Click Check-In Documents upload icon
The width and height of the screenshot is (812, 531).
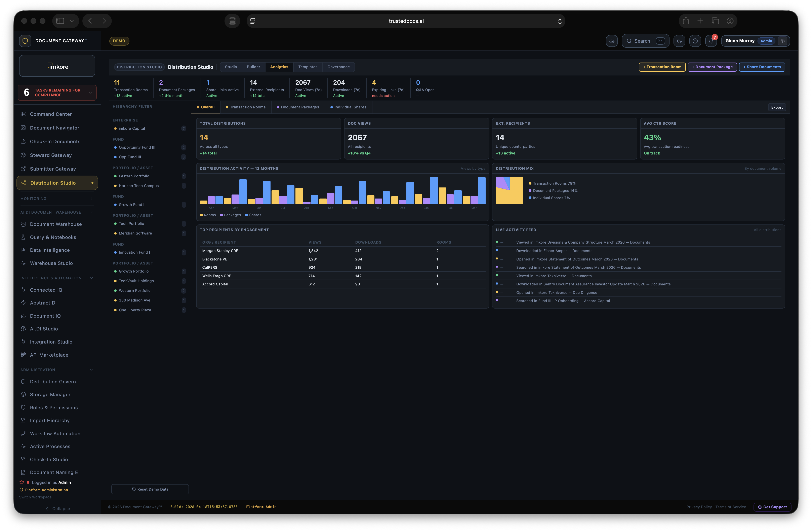coord(23,141)
